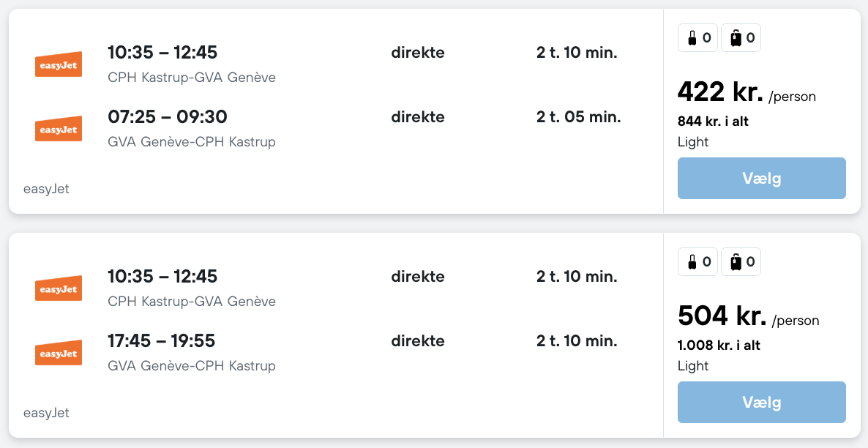Click the 504 kr. per person price
This screenshot has width=868, height=448.
(722, 316)
